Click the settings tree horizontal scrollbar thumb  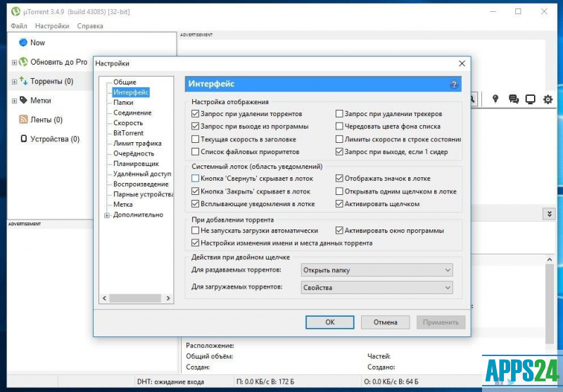pos(135,298)
